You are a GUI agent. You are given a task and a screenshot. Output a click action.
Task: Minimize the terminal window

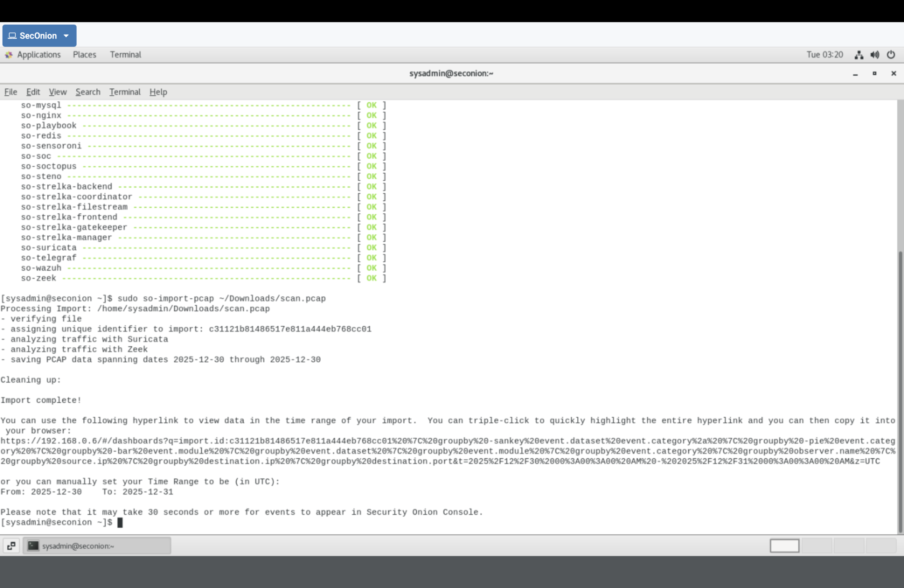(855, 74)
